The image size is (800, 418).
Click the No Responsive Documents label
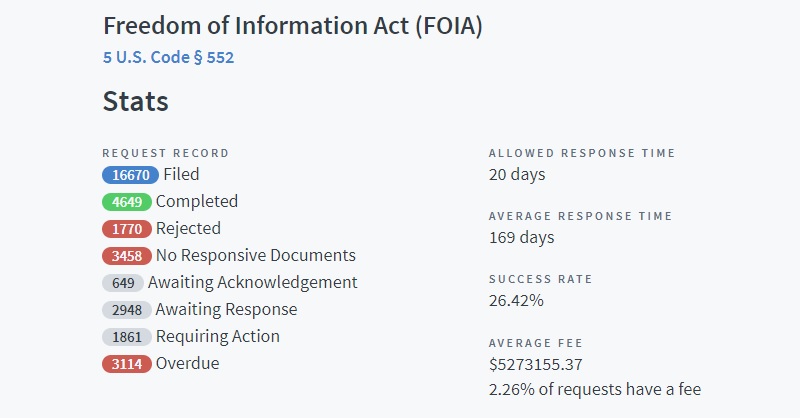coord(256,255)
